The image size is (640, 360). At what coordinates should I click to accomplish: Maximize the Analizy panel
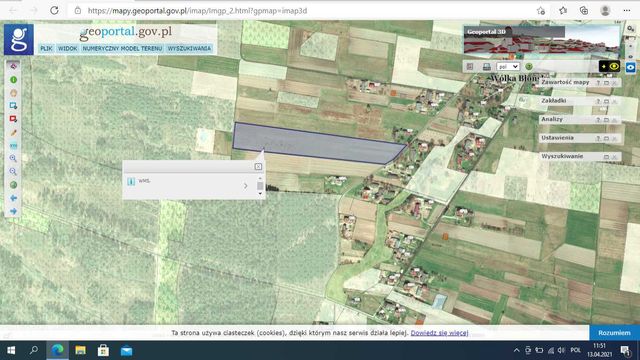pyautogui.click(x=606, y=120)
